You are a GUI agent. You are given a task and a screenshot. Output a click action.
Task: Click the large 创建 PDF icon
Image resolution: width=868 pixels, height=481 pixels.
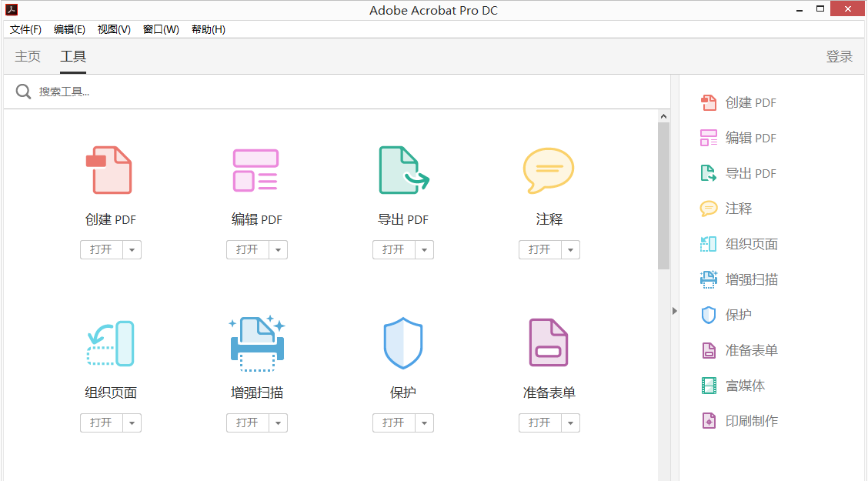coord(109,170)
